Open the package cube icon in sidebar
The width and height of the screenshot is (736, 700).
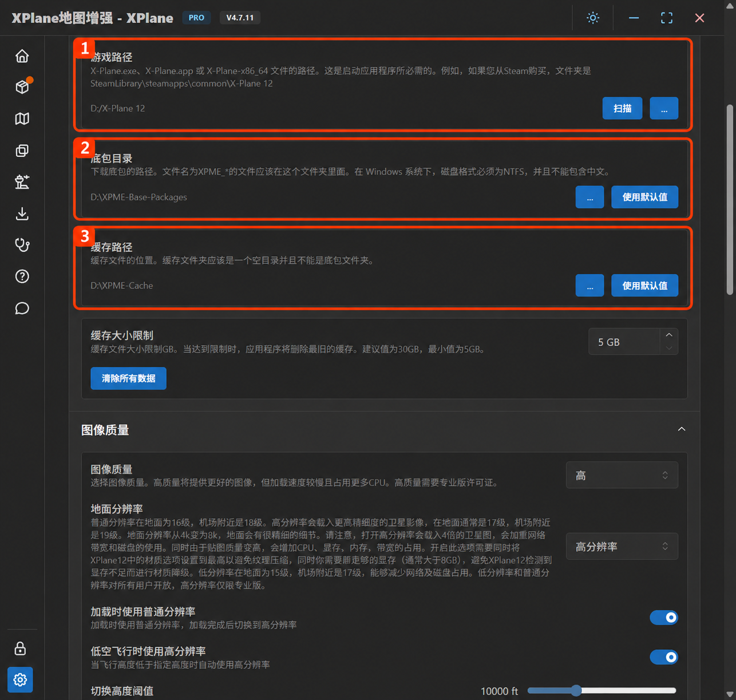point(22,87)
